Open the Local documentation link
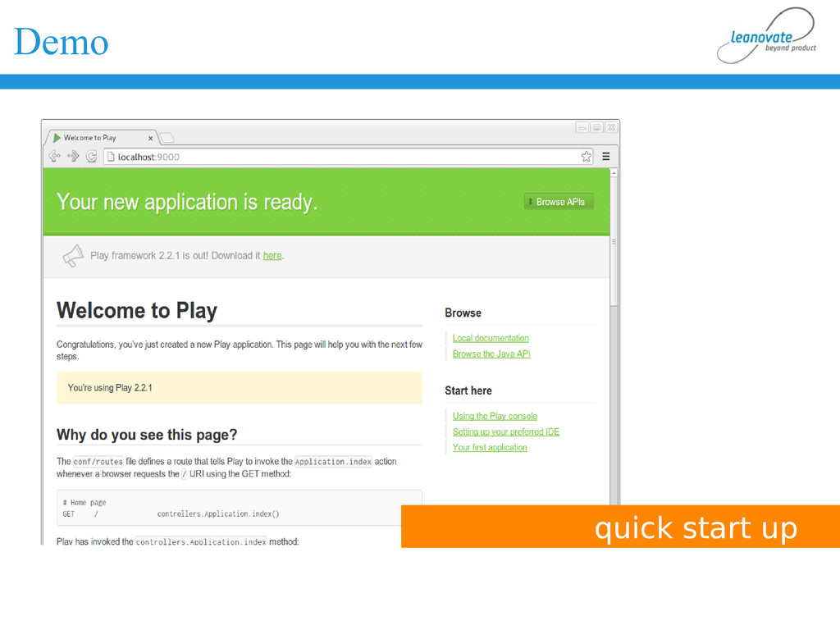 (491, 338)
